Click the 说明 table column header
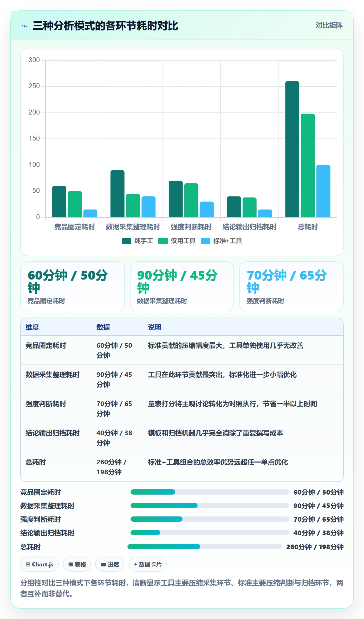364x619 pixels. (155, 327)
